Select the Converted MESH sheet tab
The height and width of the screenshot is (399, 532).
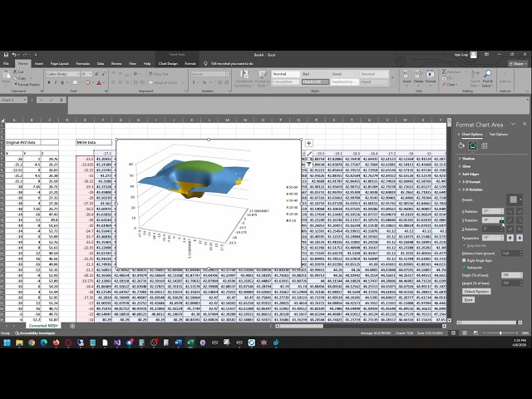(x=42, y=326)
